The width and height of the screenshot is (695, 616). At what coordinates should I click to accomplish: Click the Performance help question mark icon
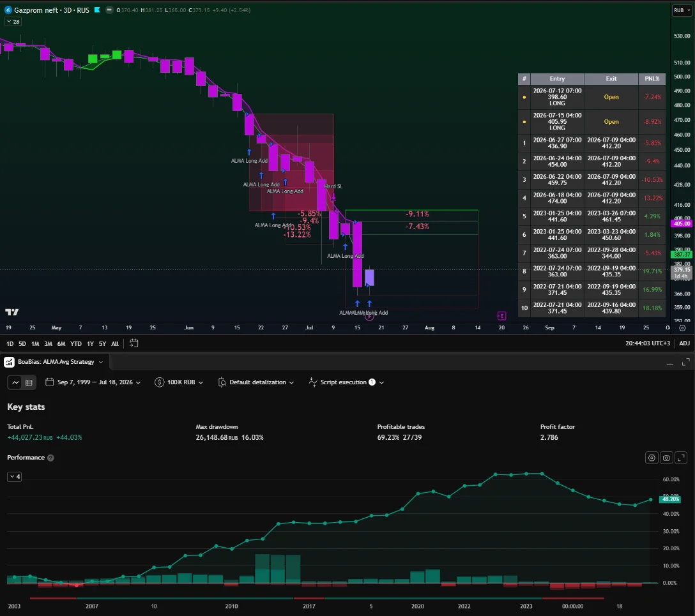pos(50,458)
